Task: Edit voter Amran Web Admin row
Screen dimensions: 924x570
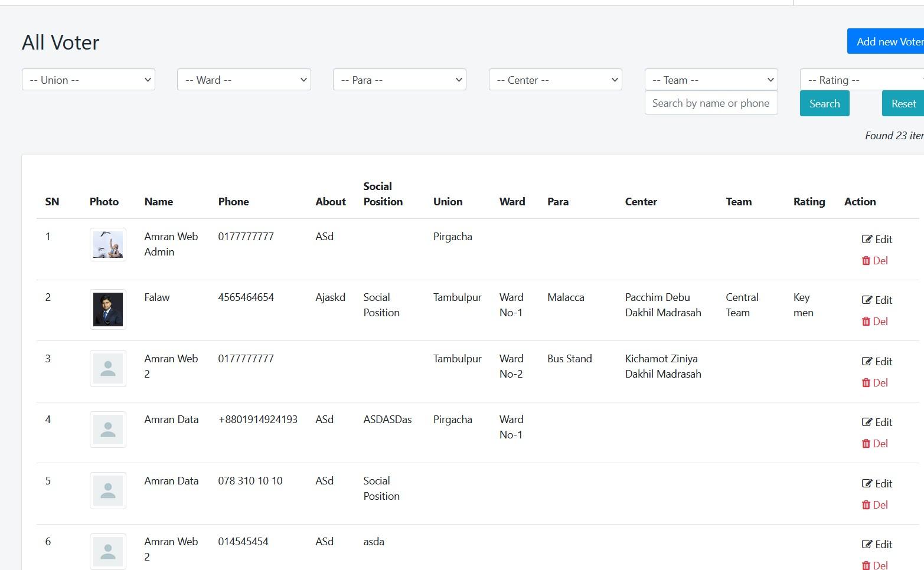Action: tap(877, 239)
